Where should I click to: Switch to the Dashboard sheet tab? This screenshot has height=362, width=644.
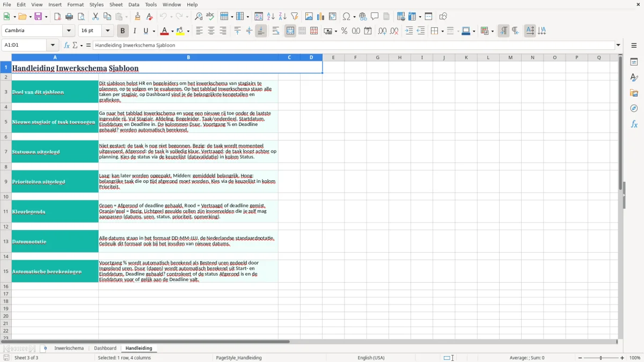pyautogui.click(x=105, y=349)
